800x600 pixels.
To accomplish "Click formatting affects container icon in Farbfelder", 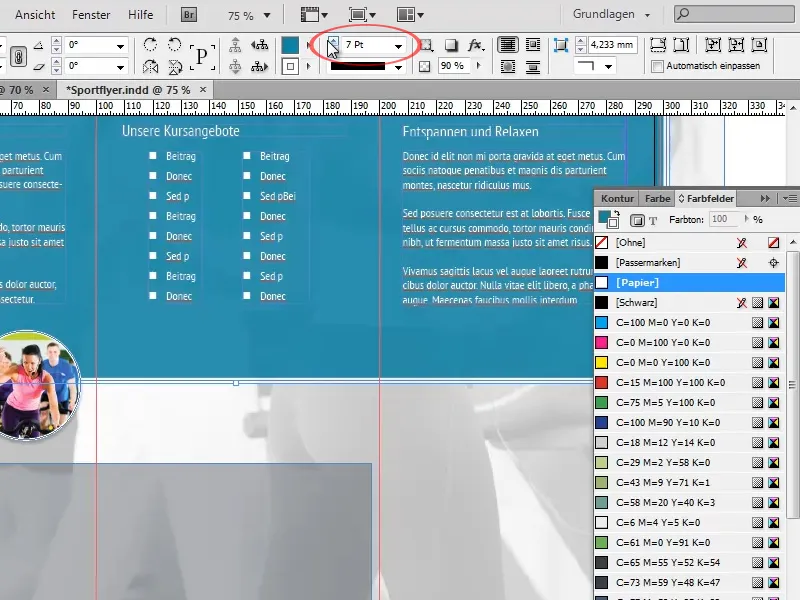I will click(637, 220).
